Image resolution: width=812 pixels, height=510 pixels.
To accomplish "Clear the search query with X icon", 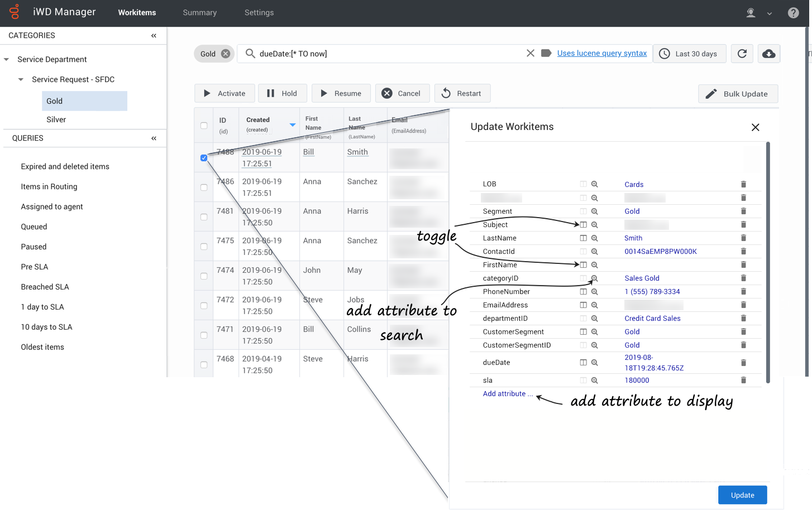I will tap(531, 53).
